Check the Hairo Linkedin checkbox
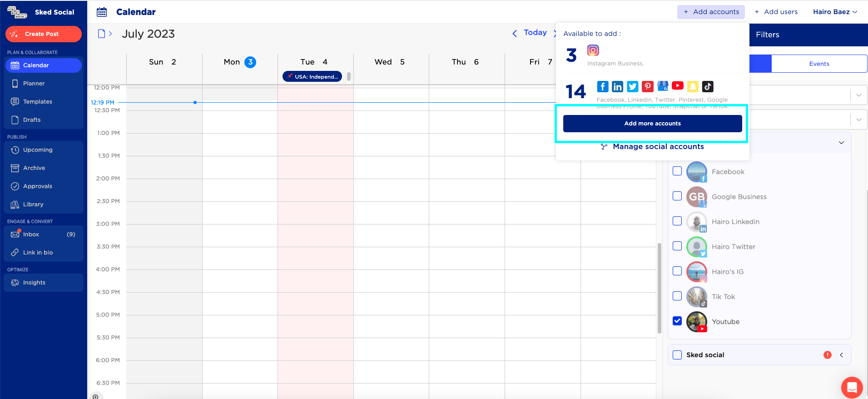 pos(677,221)
